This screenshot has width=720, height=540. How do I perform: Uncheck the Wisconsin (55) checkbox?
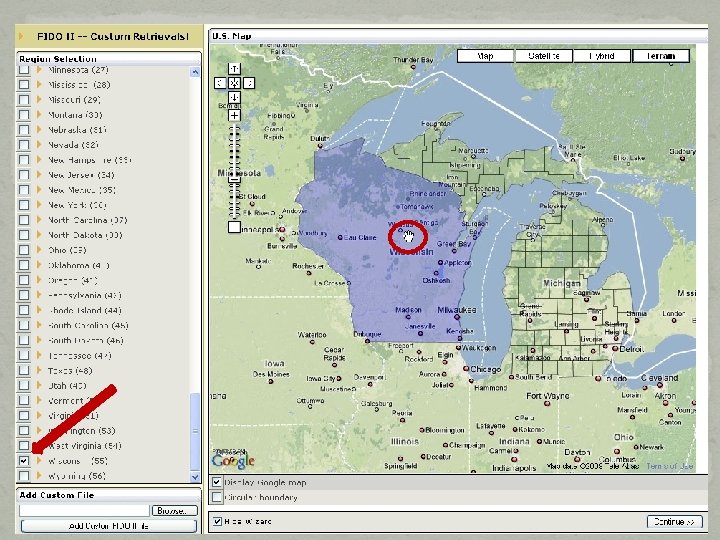tap(24, 461)
